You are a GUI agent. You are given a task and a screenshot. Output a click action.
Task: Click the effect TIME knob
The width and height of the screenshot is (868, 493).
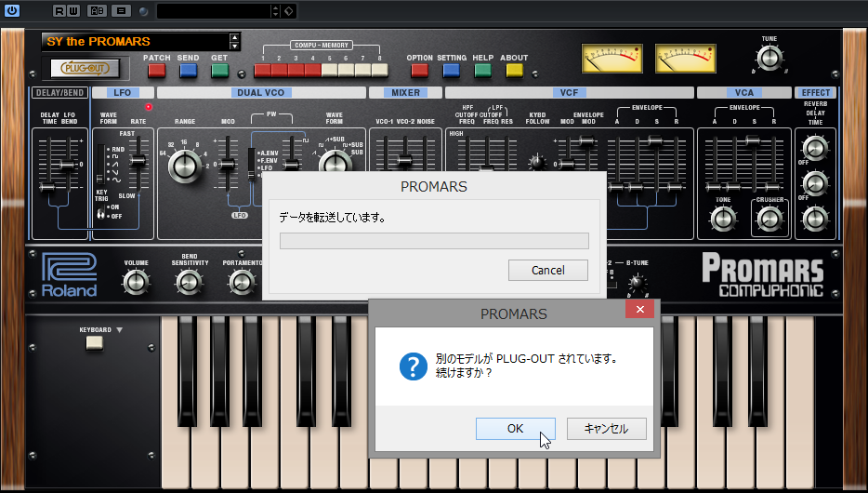pyautogui.click(x=815, y=219)
